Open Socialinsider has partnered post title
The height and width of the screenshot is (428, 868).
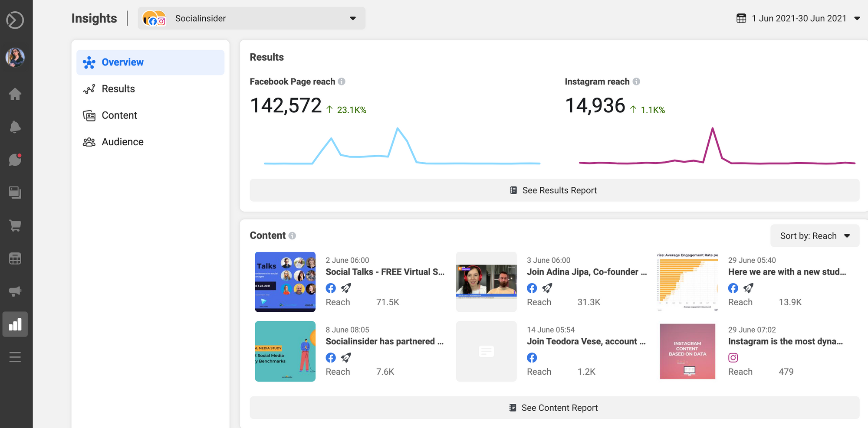[385, 341]
